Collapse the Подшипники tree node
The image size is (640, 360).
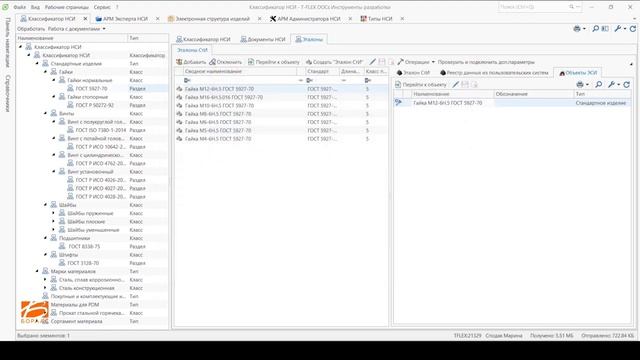click(x=45, y=238)
